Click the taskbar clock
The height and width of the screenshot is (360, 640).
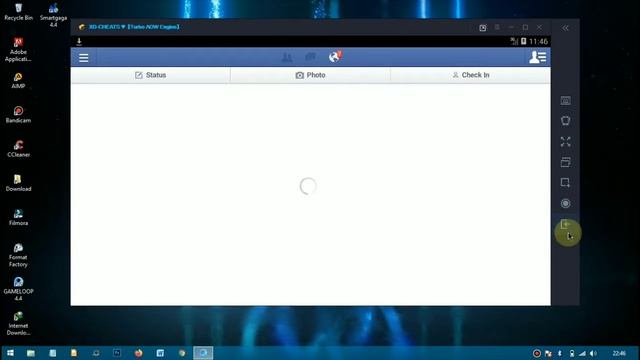click(x=619, y=353)
